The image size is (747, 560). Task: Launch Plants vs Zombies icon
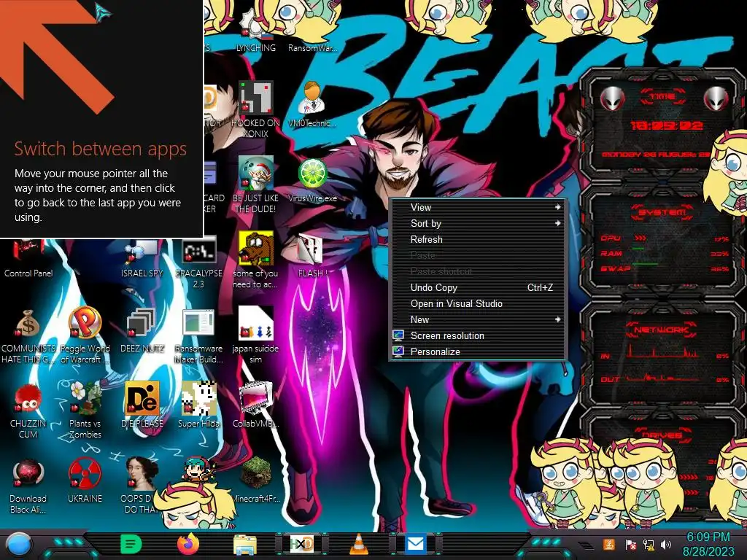tap(85, 411)
